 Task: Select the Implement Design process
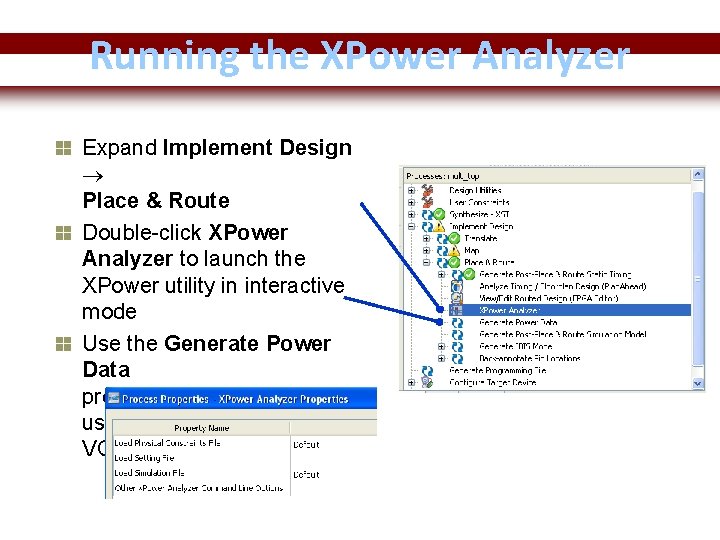[481, 226]
